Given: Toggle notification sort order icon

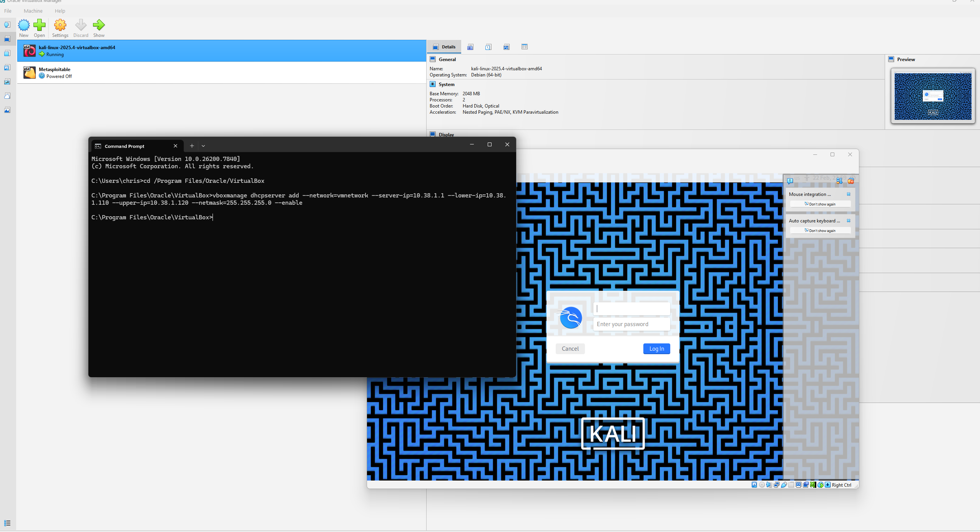Looking at the screenshot, I should tap(839, 181).
